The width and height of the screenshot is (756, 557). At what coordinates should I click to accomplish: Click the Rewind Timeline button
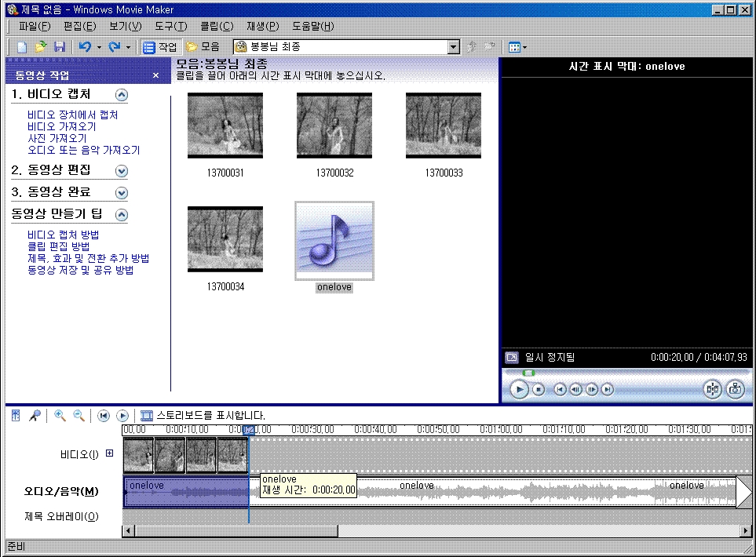pyautogui.click(x=103, y=415)
